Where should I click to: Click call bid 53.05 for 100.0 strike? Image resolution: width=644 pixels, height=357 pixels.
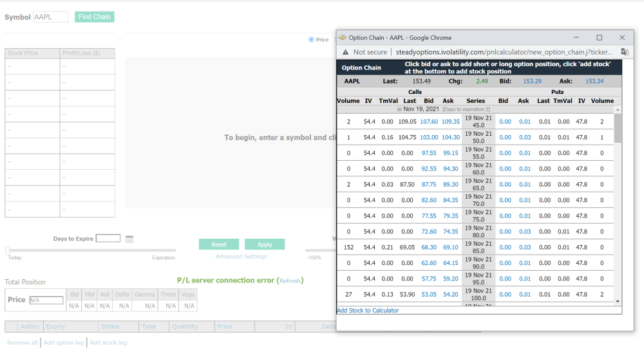429,295
